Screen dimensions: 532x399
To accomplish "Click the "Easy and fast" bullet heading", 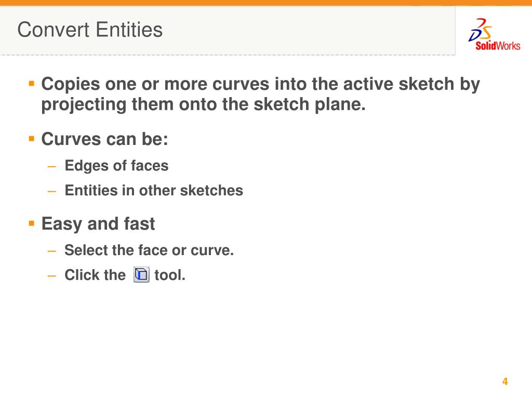I will (x=98, y=223).
